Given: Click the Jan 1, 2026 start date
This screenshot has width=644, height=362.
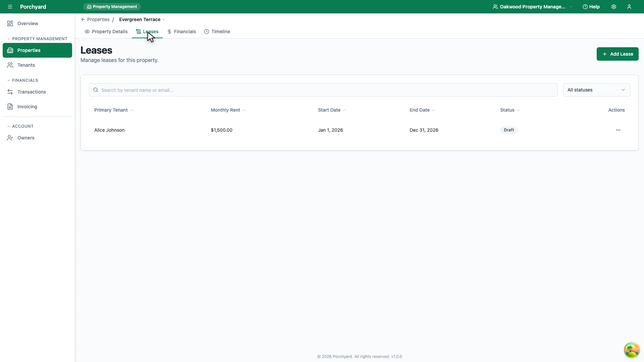Looking at the screenshot, I should (x=330, y=130).
